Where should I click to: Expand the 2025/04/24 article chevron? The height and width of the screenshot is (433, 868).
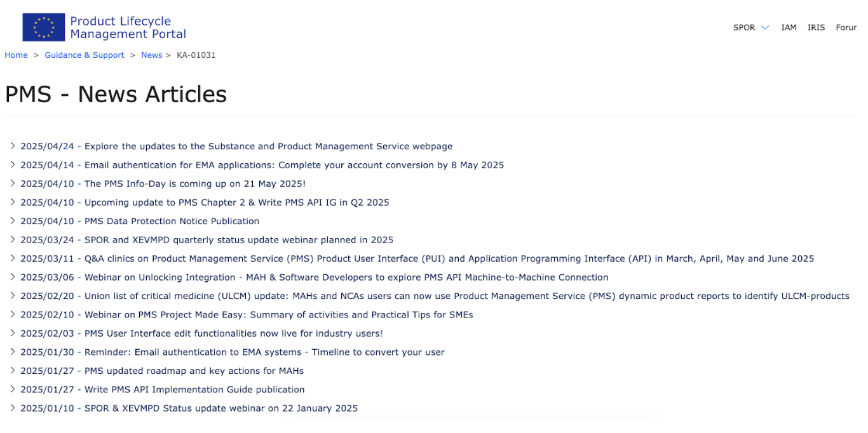[12, 146]
